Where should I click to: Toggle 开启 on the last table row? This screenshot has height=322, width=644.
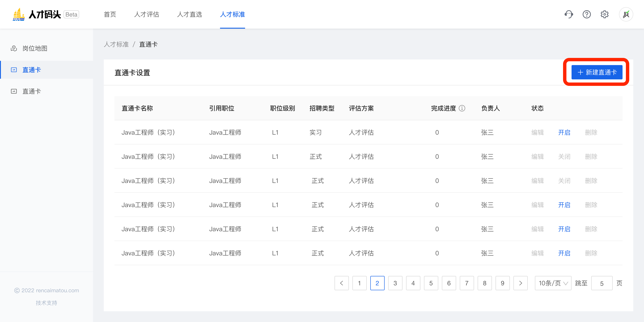point(564,253)
